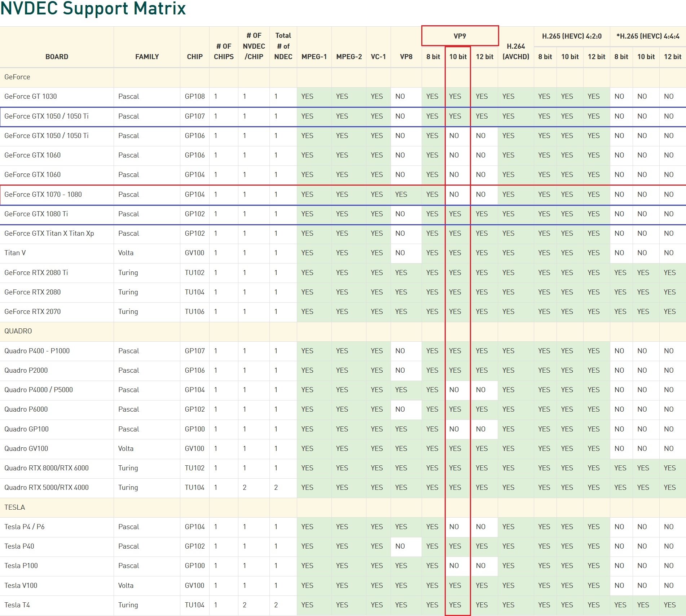Screen dimensions: 686x616
Task: Select the "Quadro GP100" board name
Action: pyautogui.click(x=27, y=429)
